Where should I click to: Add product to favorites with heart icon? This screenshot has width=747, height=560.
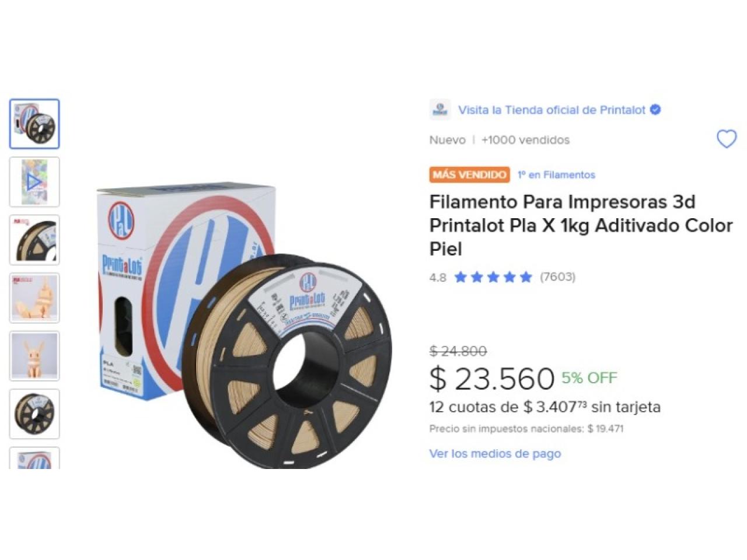click(727, 139)
